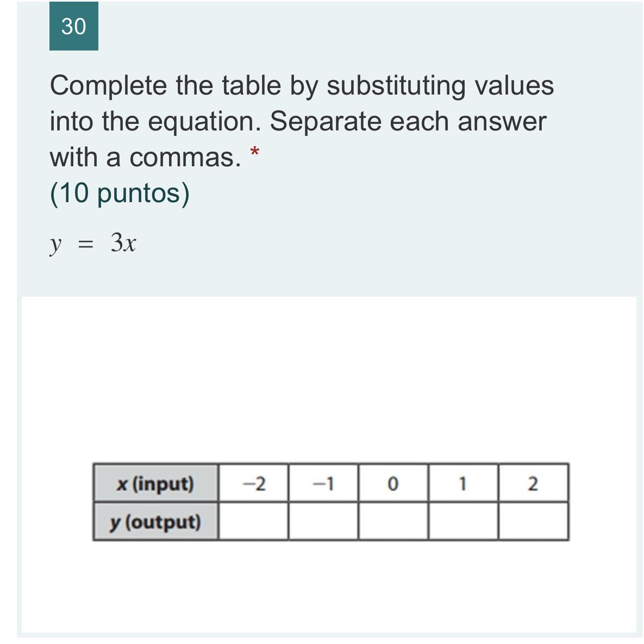
Task: Click the empty output cell under -1
Action: pos(323,522)
